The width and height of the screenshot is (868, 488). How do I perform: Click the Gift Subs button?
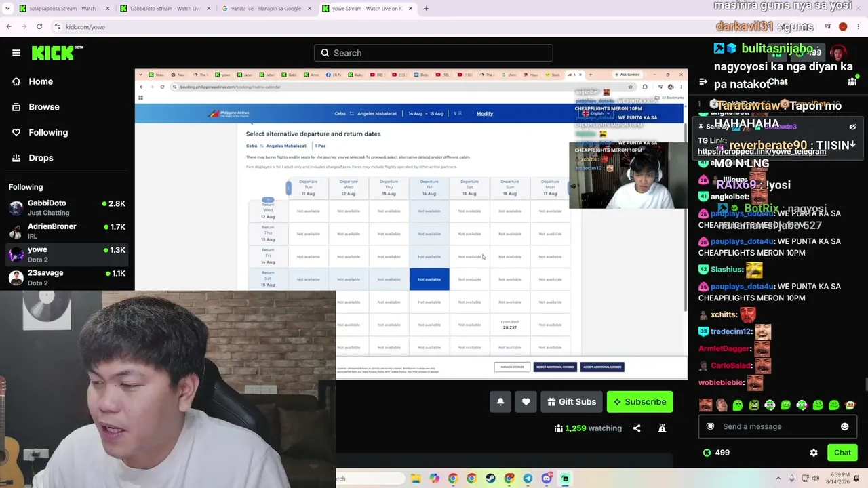[x=572, y=402]
